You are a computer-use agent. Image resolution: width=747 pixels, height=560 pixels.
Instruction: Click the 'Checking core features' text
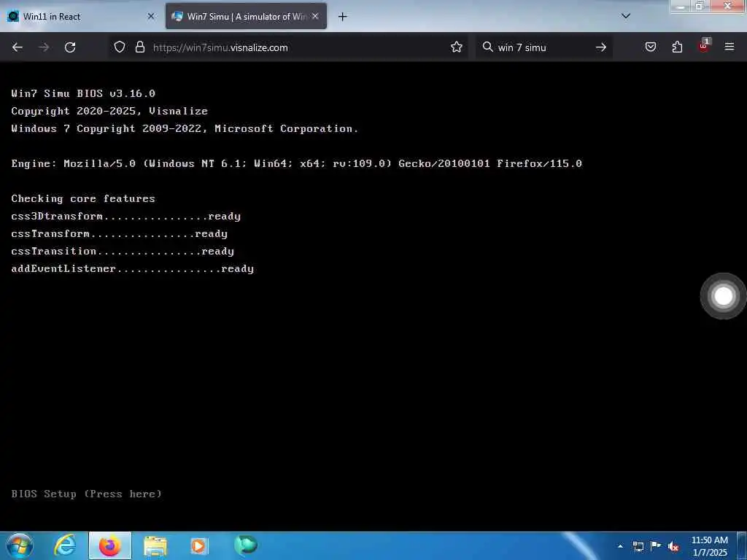83,198
